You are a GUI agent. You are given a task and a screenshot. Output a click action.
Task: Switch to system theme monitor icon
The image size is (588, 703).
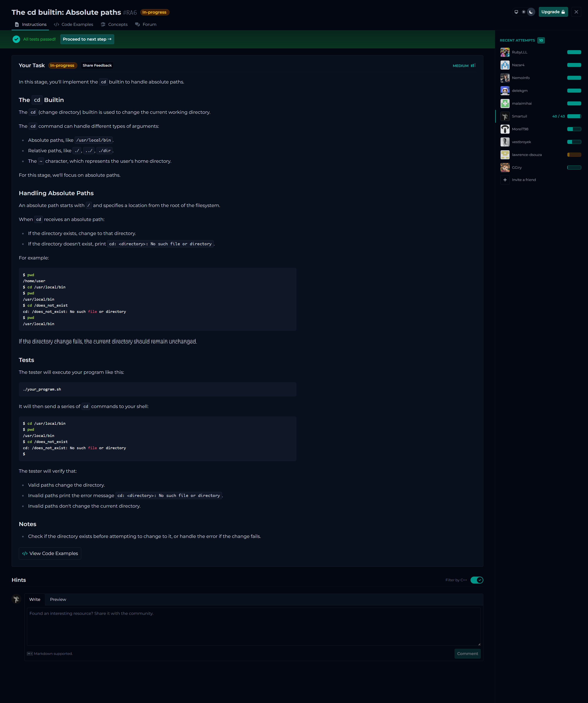click(x=516, y=12)
